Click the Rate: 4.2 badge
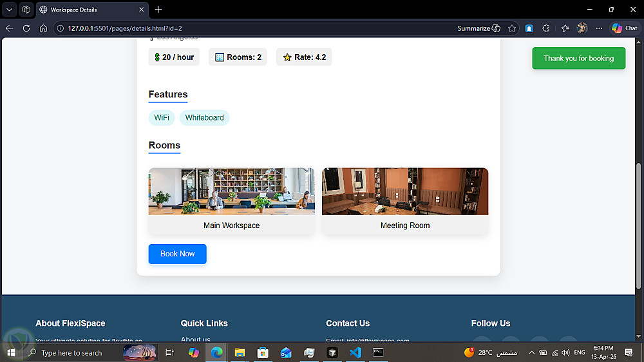Image resolution: width=644 pixels, height=362 pixels. (x=304, y=57)
